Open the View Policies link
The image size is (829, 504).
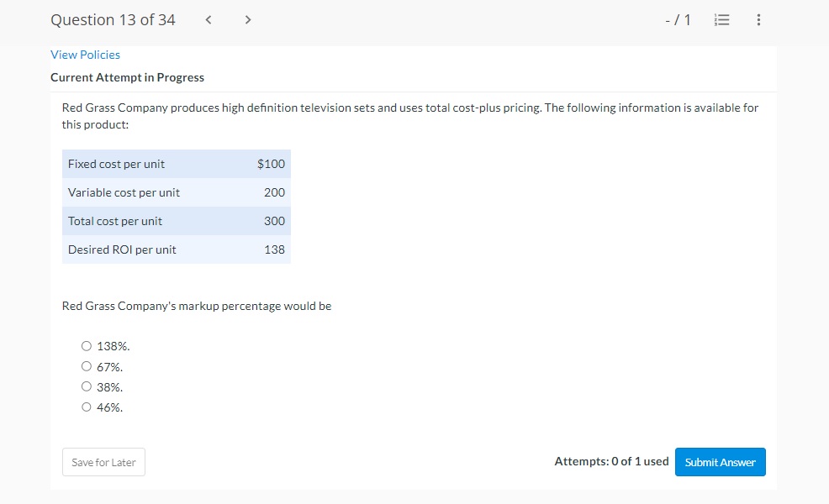[85, 55]
